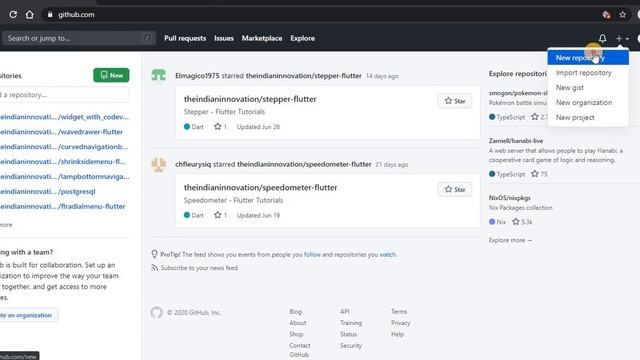This screenshot has width=640, height=360.
Task: Open the Subscribe to your news feed link
Action: pyautogui.click(x=199, y=268)
